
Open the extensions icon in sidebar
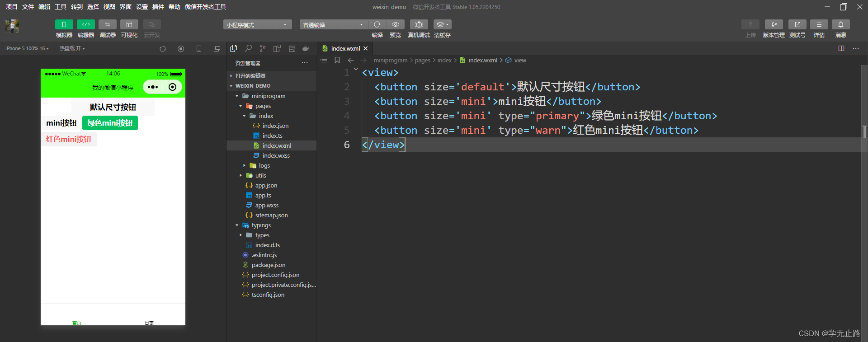pyautogui.click(x=277, y=48)
